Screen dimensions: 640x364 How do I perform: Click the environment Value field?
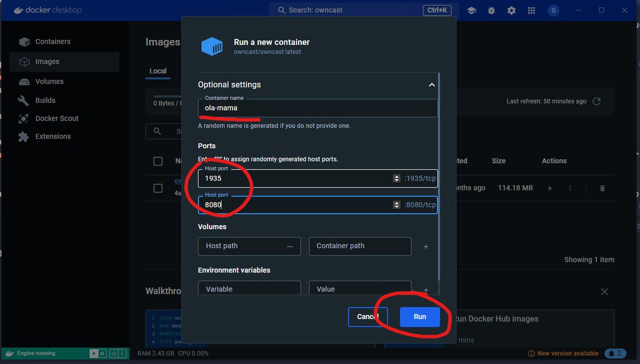tap(360, 288)
